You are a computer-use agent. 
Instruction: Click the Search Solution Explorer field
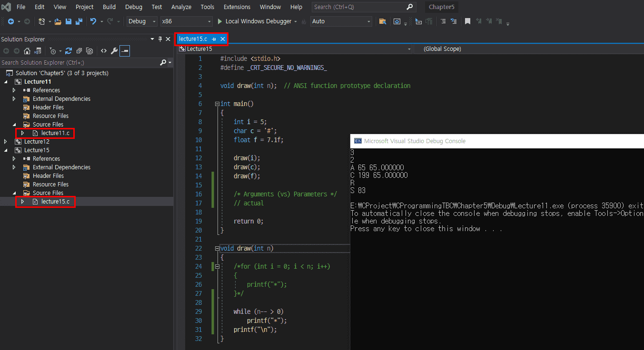79,62
